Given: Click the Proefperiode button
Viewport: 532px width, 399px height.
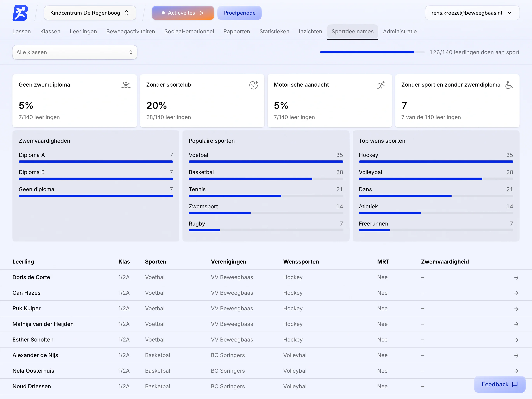Looking at the screenshot, I should [239, 13].
